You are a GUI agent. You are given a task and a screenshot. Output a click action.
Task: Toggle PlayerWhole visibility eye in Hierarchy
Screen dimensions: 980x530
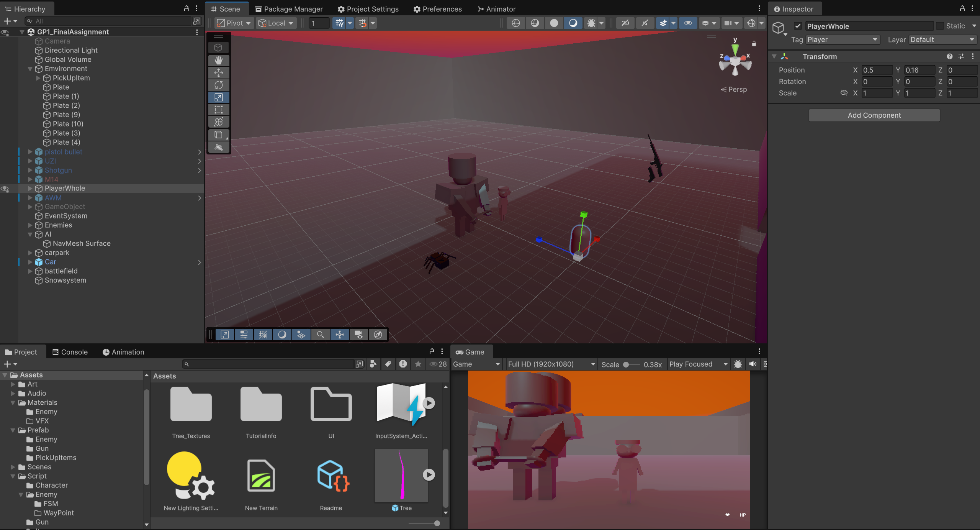pyautogui.click(x=5, y=189)
